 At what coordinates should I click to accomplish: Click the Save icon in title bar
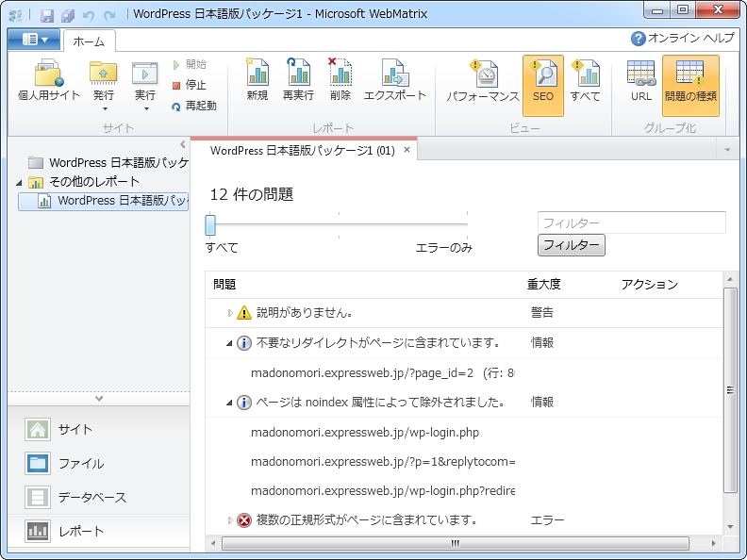pyautogui.click(x=47, y=16)
